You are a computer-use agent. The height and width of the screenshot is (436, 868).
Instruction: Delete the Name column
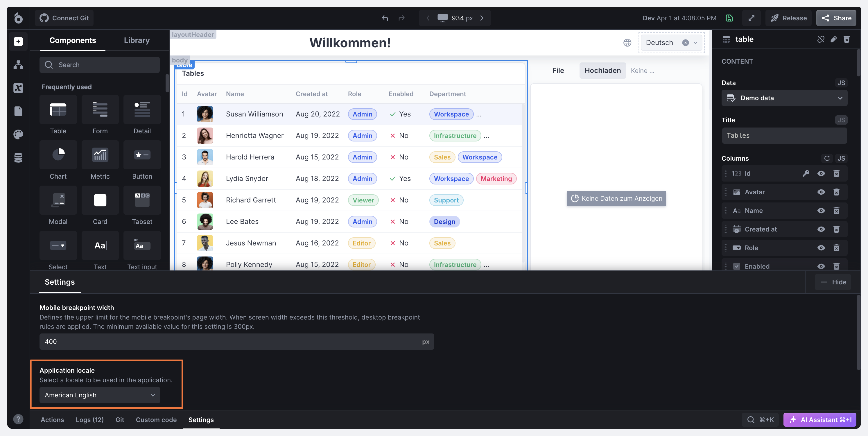click(836, 210)
